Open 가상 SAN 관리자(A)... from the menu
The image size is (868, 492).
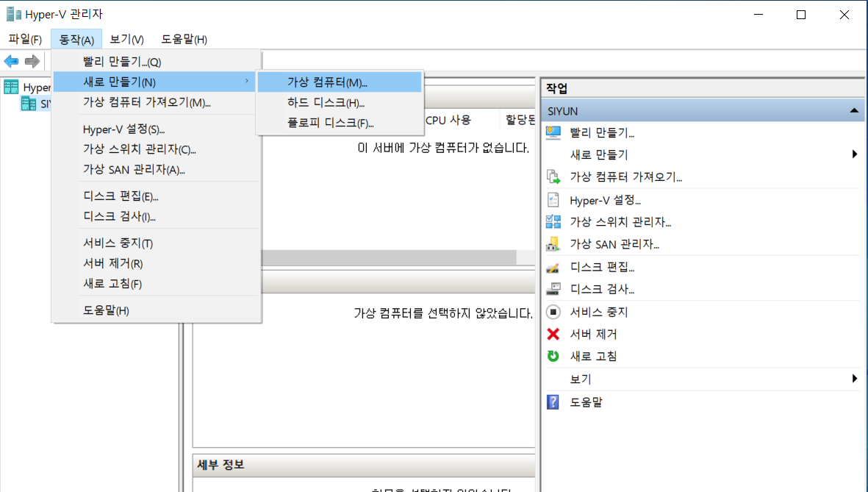(156, 170)
